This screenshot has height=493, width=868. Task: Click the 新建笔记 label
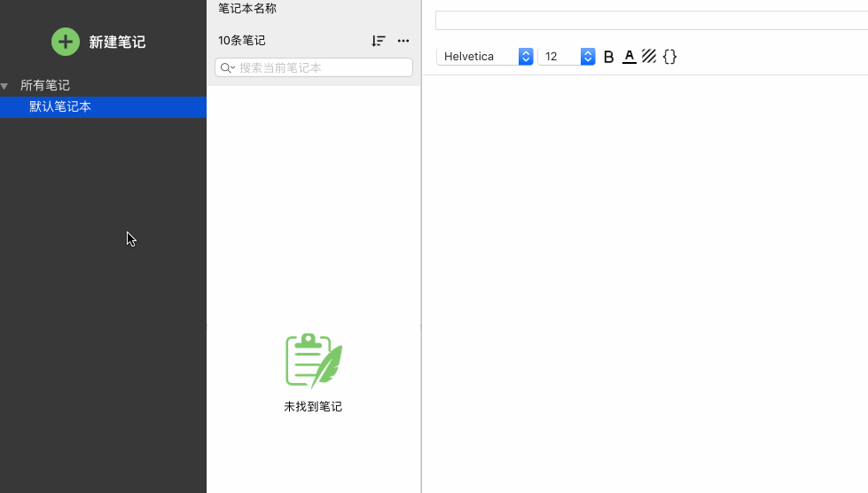[117, 42]
